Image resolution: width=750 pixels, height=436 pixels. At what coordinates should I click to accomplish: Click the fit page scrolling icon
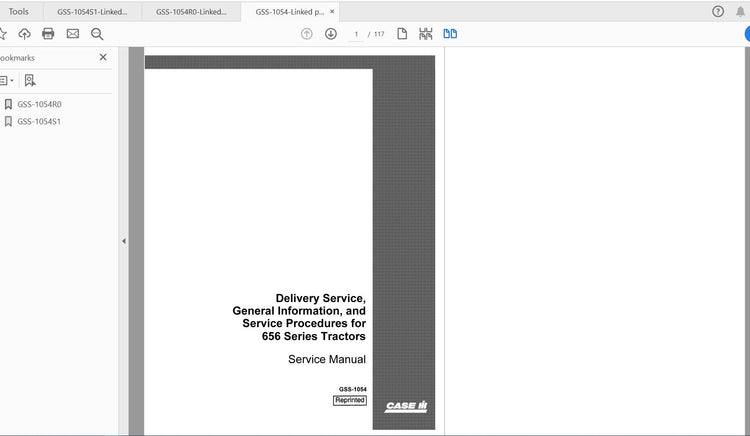click(425, 33)
